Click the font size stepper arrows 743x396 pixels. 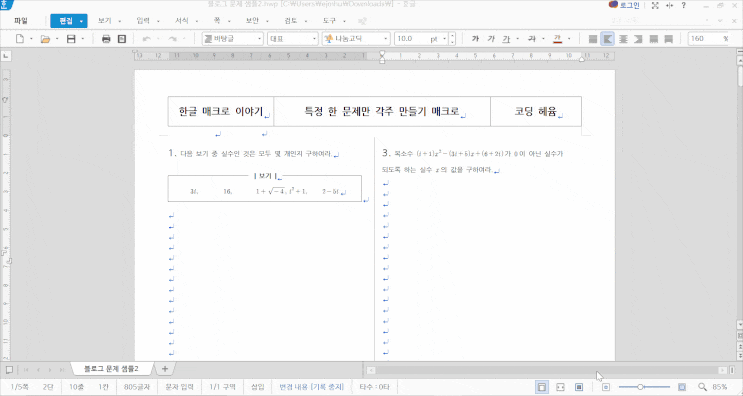click(452, 39)
